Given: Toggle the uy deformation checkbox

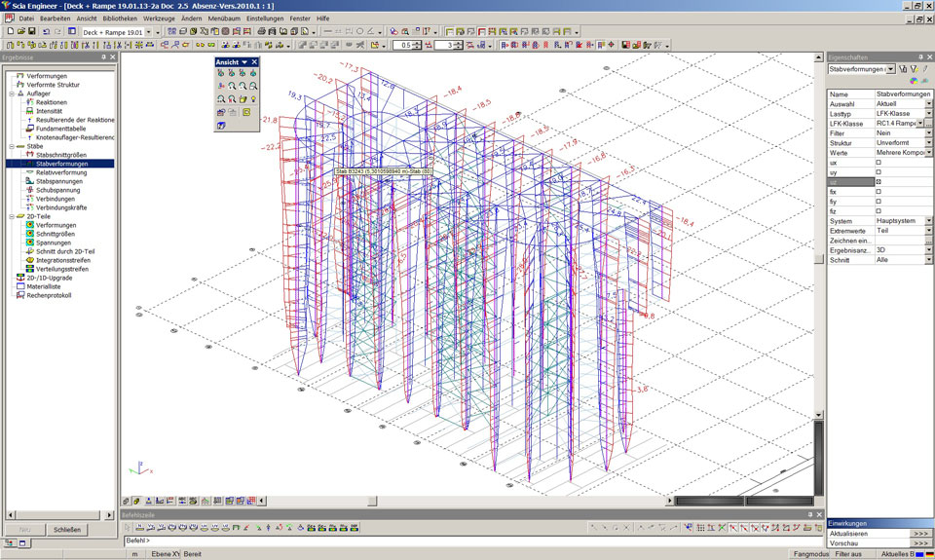Looking at the screenshot, I should [x=879, y=171].
